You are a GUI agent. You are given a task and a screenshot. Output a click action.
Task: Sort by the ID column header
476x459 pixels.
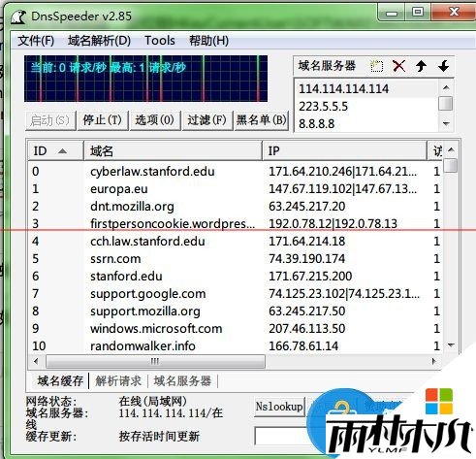(55, 150)
